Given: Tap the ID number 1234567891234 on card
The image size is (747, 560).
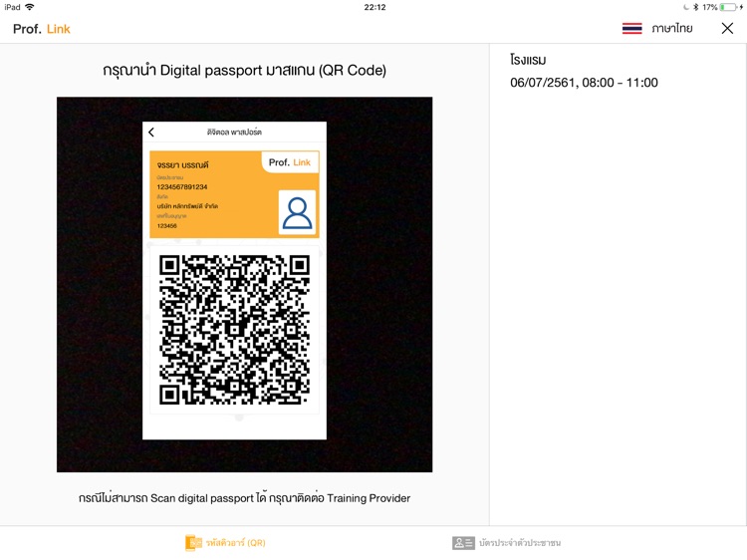Looking at the screenshot, I should [182, 186].
